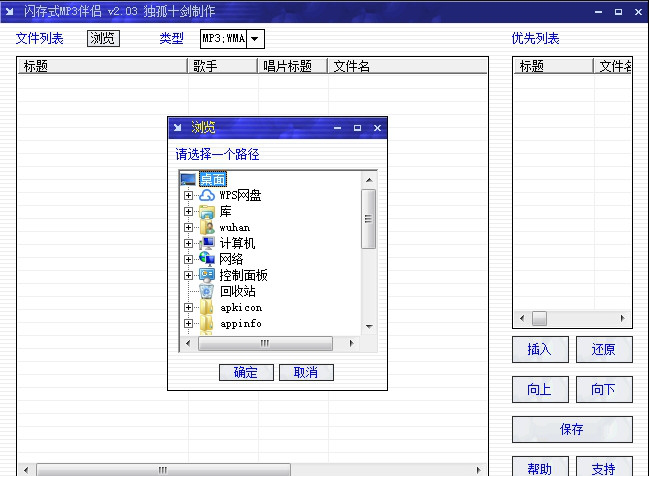
Task: Click the 浏览 button beside 文件列表
Action: (x=103, y=38)
